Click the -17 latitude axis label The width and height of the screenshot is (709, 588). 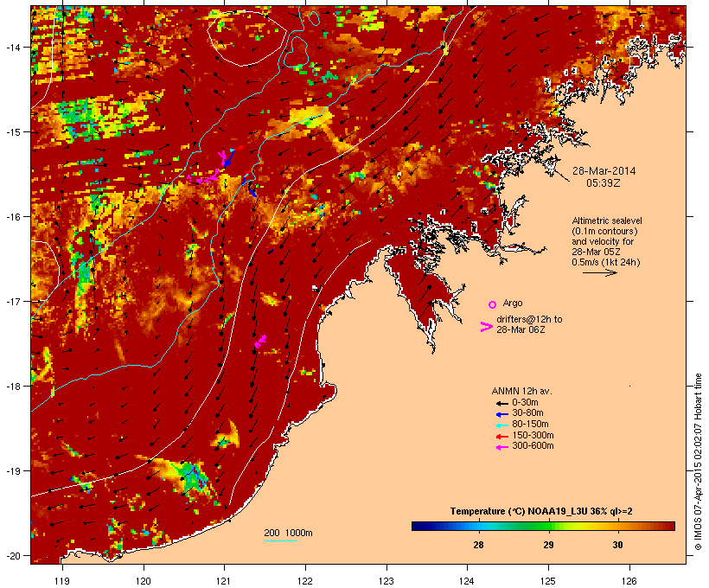click(12, 301)
